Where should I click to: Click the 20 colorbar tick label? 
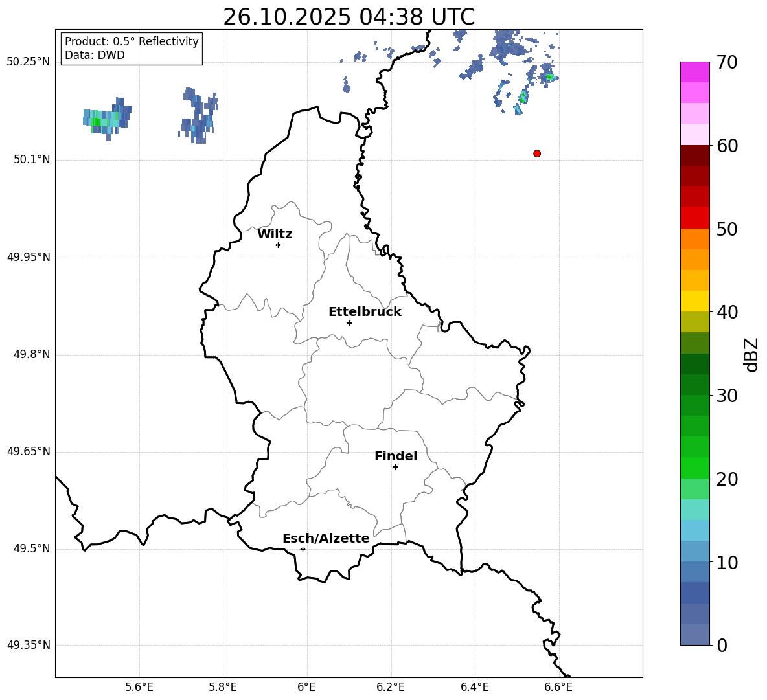tap(727, 479)
